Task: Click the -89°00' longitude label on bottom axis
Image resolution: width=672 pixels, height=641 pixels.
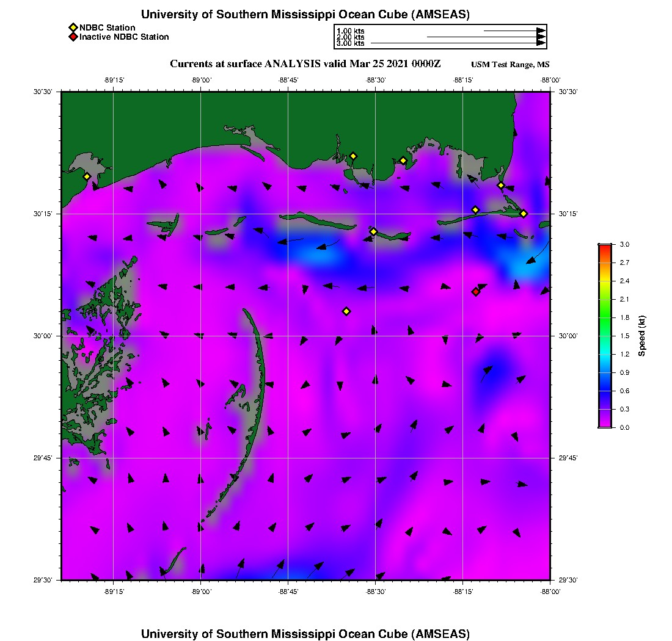Action: point(201,592)
